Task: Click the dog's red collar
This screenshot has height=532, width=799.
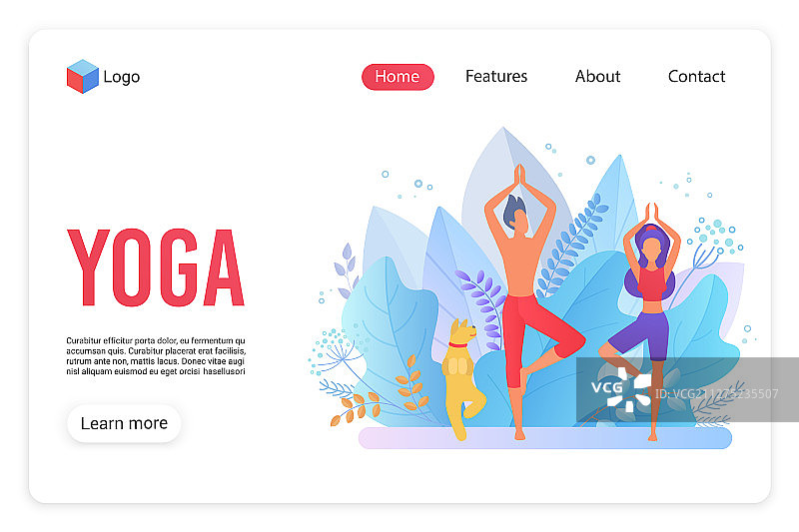Action: 457,344
